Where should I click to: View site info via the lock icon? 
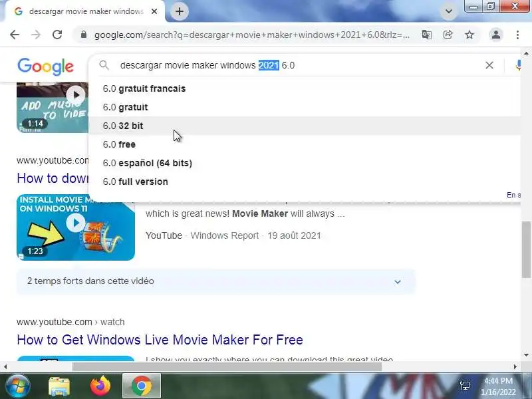tap(84, 35)
